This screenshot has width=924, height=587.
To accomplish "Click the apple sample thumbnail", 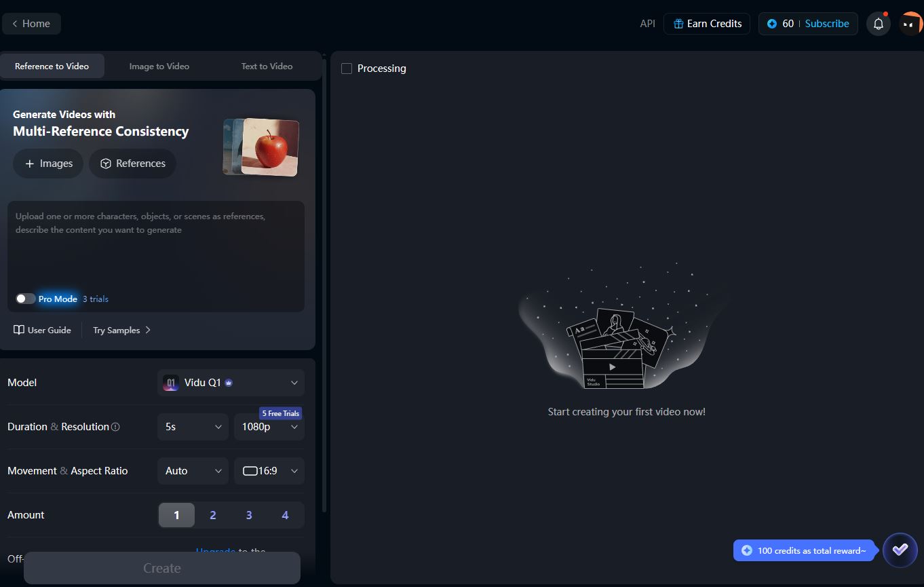I will (x=270, y=147).
